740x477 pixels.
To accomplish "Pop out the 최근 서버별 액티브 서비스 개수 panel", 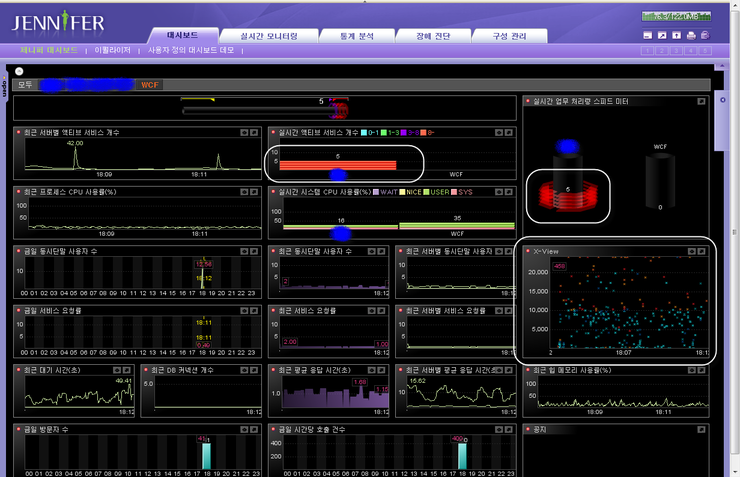I will tap(254, 133).
